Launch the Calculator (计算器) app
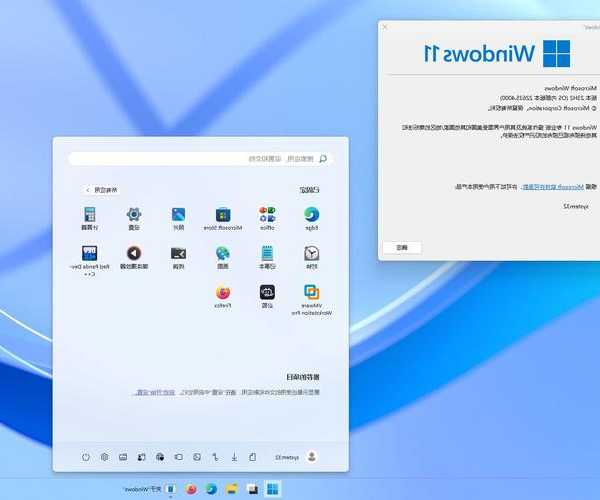Screen dimensions: 600x500 coord(90,218)
